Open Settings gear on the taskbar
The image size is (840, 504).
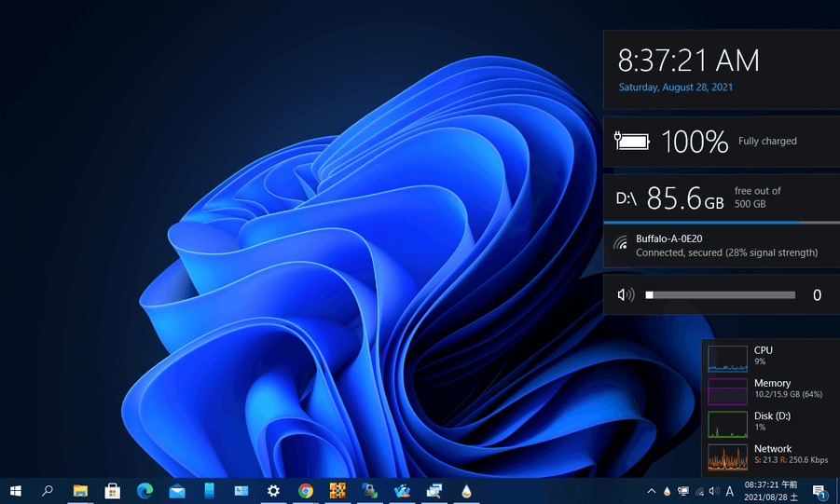click(x=273, y=491)
